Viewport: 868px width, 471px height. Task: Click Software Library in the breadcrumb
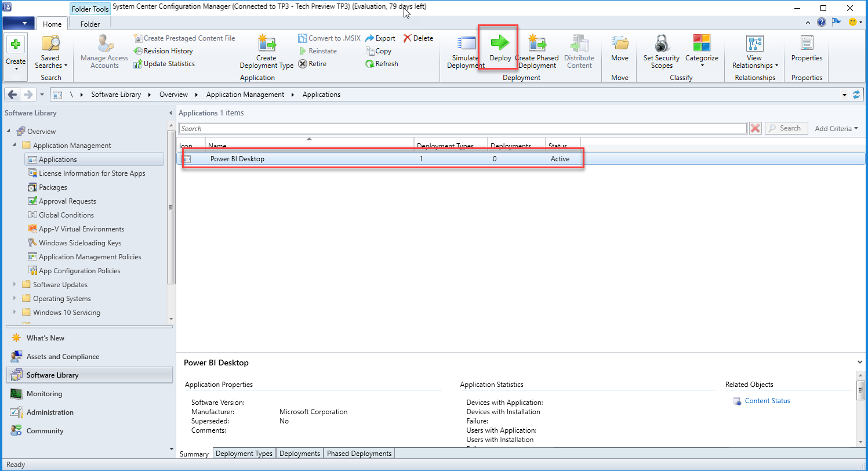116,95
